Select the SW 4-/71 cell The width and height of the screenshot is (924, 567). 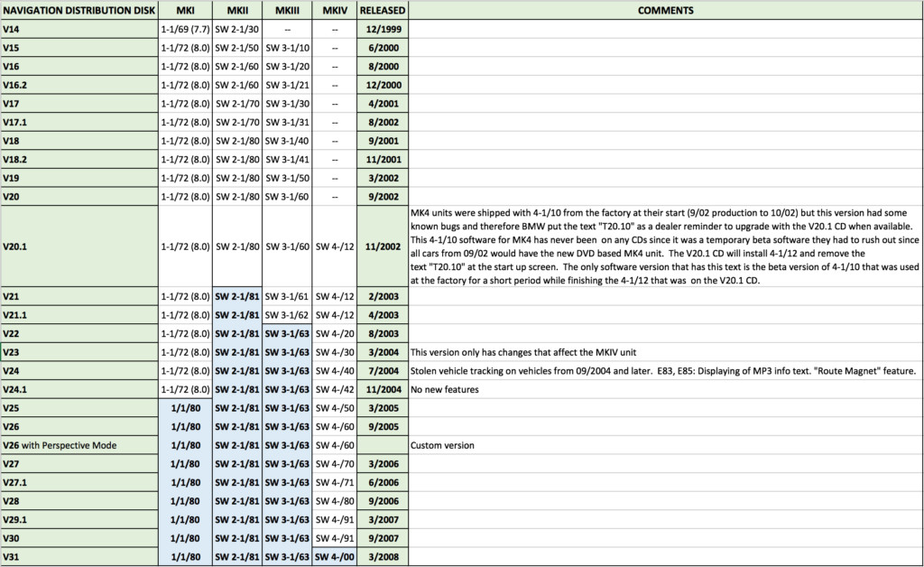pyautogui.click(x=335, y=482)
